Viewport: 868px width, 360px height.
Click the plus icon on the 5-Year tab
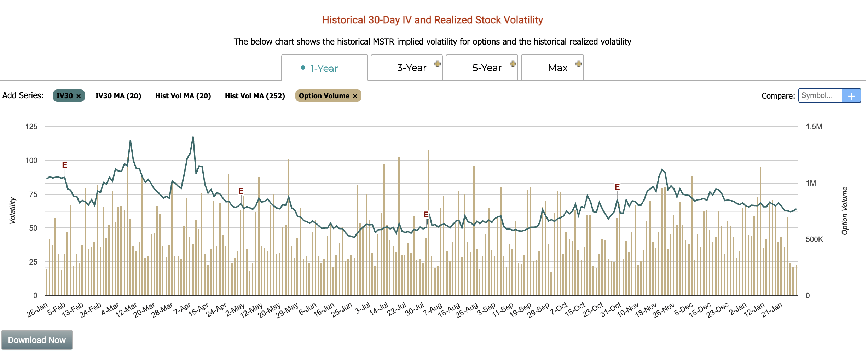click(513, 64)
